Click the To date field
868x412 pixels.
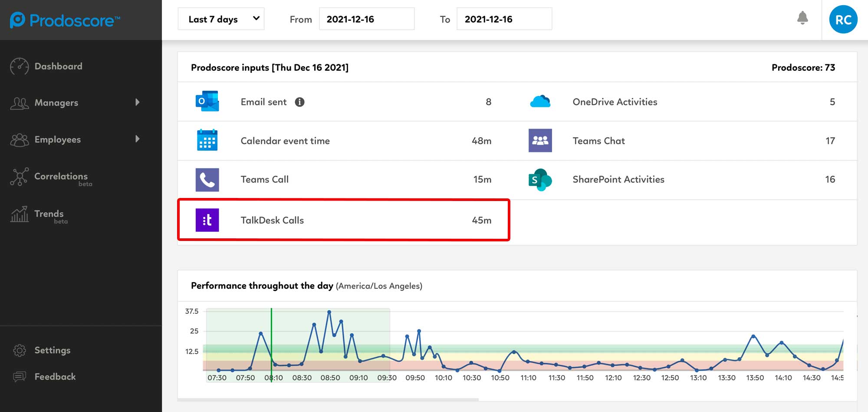click(x=504, y=19)
